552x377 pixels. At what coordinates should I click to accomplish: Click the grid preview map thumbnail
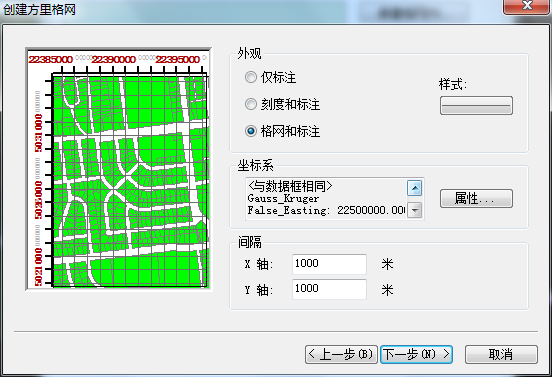tap(119, 169)
